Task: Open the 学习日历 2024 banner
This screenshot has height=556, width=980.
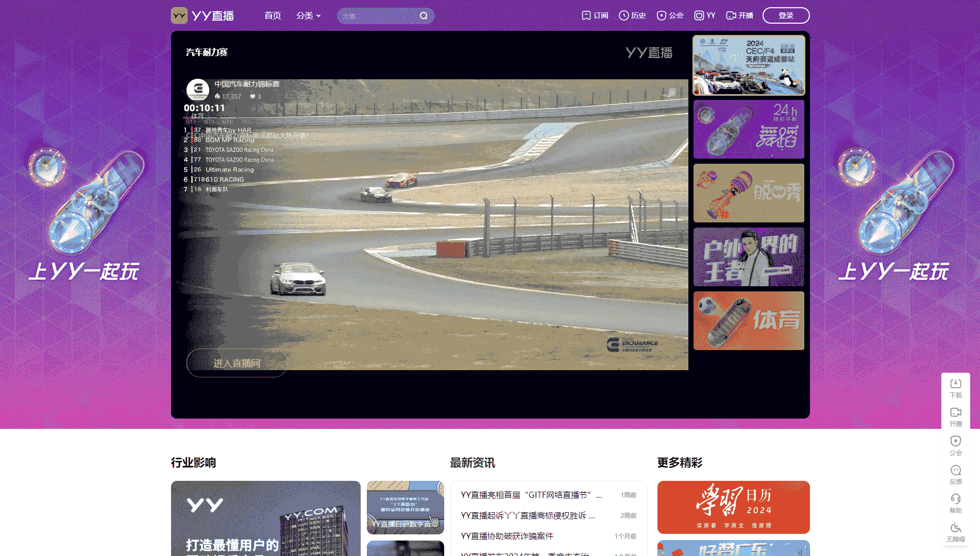Action: [x=733, y=507]
